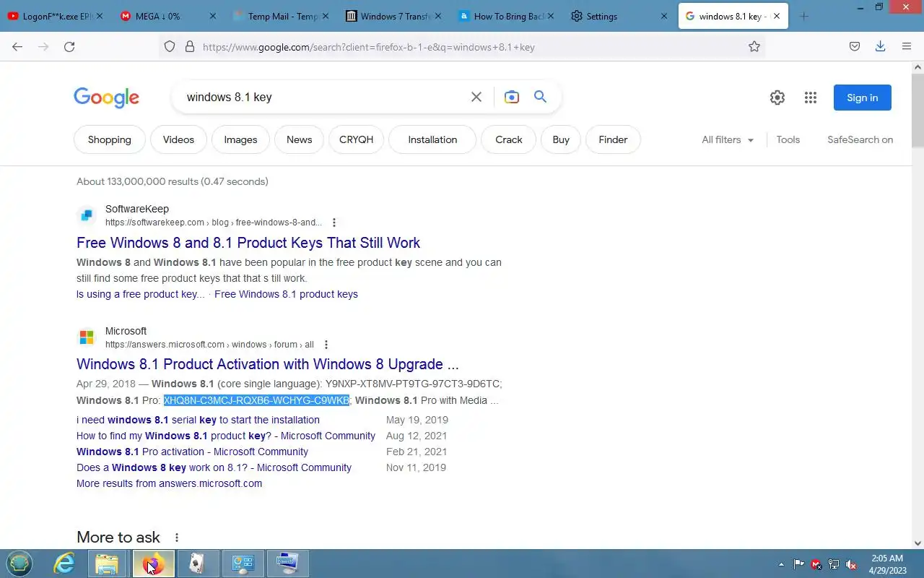
Task: Filter results by News
Action: click(299, 139)
